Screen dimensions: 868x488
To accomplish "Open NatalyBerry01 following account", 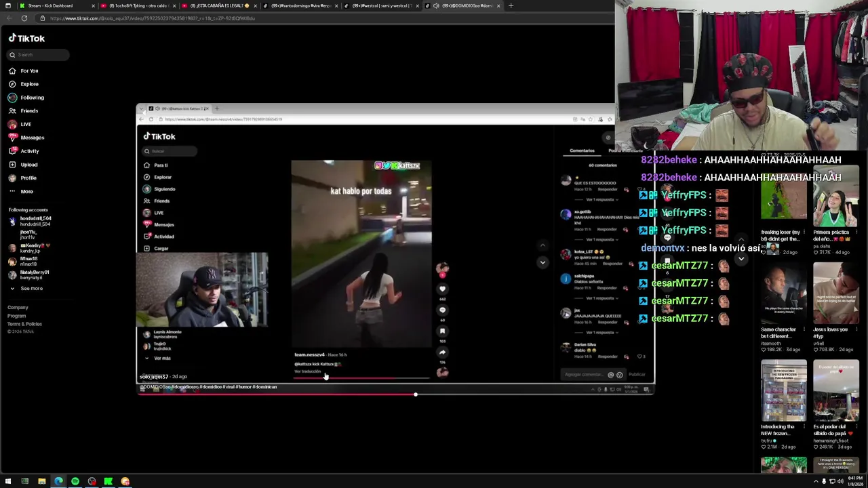I will [28, 274].
